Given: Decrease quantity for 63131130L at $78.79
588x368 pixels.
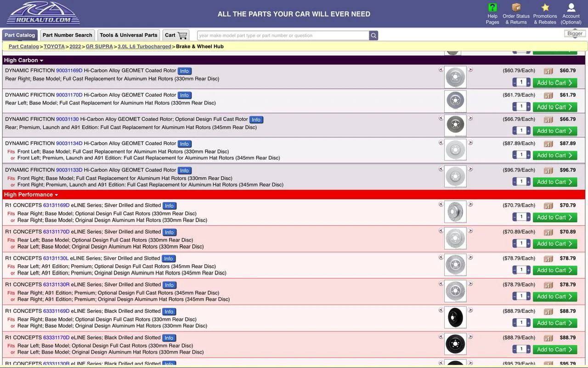Looking at the screenshot, I should coord(514,270).
